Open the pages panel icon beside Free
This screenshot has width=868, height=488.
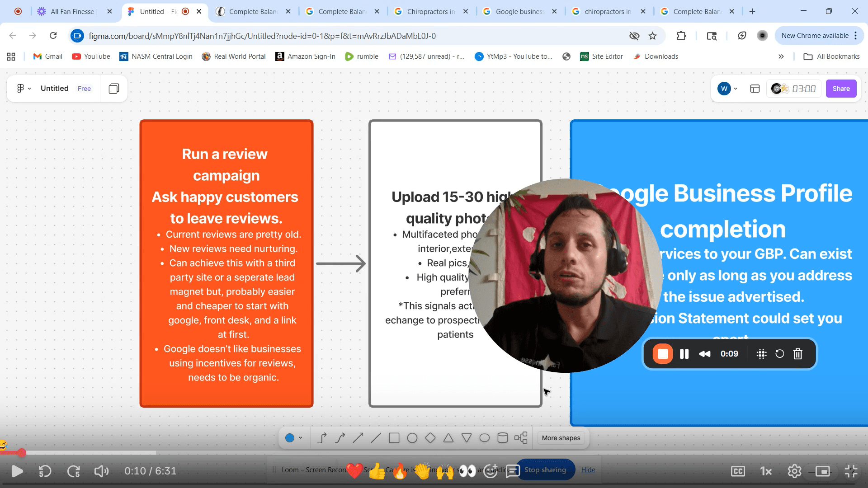[x=114, y=89]
